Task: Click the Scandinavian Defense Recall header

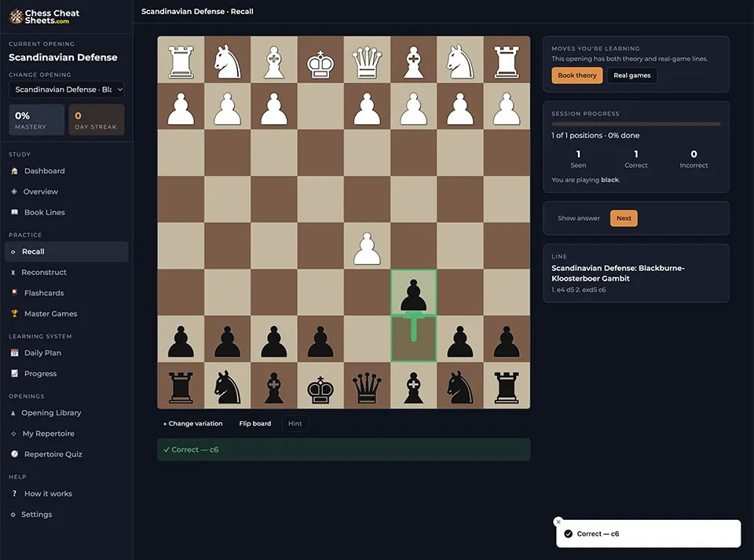Action: (x=197, y=12)
